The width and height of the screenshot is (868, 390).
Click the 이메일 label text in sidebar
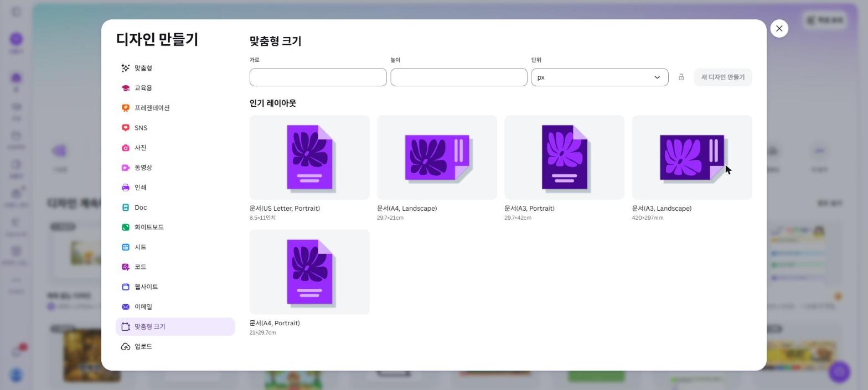[x=143, y=307]
